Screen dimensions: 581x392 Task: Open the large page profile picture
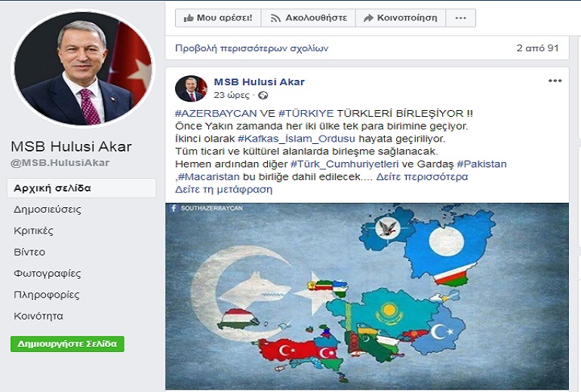click(x=83, y=69)
